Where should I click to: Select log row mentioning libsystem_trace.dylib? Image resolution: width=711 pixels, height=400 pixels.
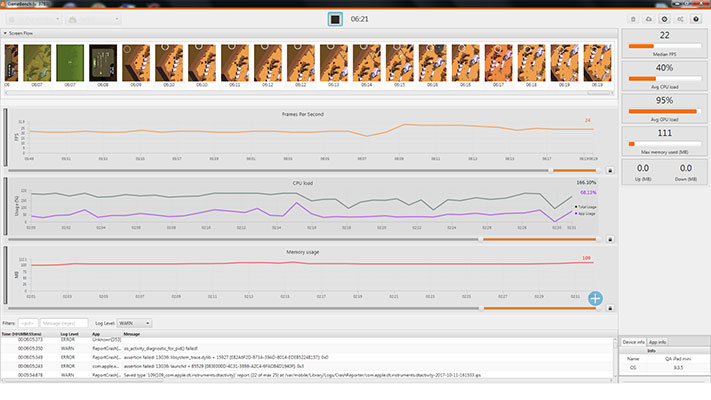pos(307,357)
